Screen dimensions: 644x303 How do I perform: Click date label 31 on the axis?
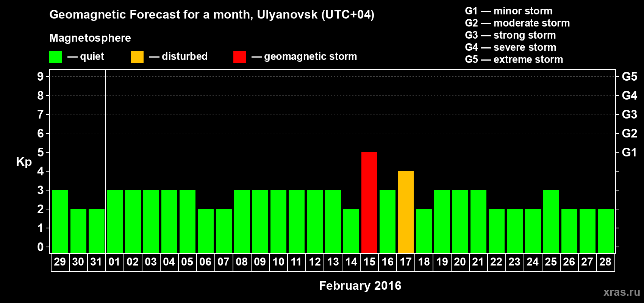coord(96,262)
